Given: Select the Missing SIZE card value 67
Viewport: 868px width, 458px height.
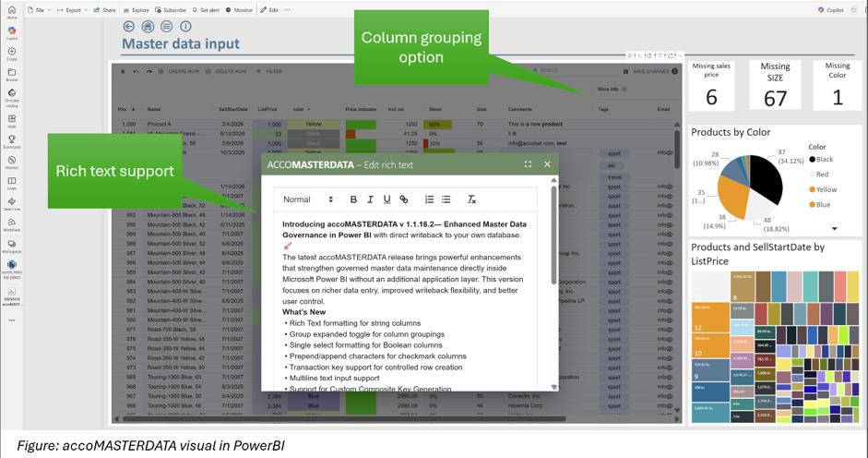Looking at the screenshot, I should pos(775,99).
